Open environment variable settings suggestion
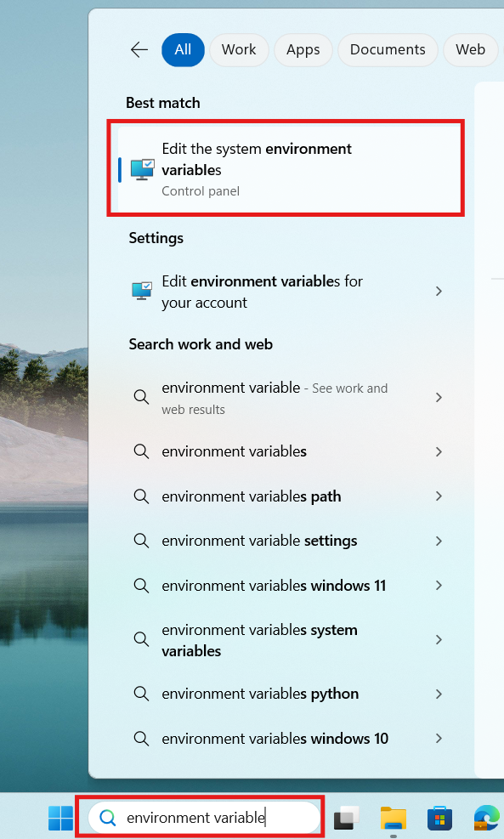The height and width of the screenshot is (839, 504). (260, 540)
